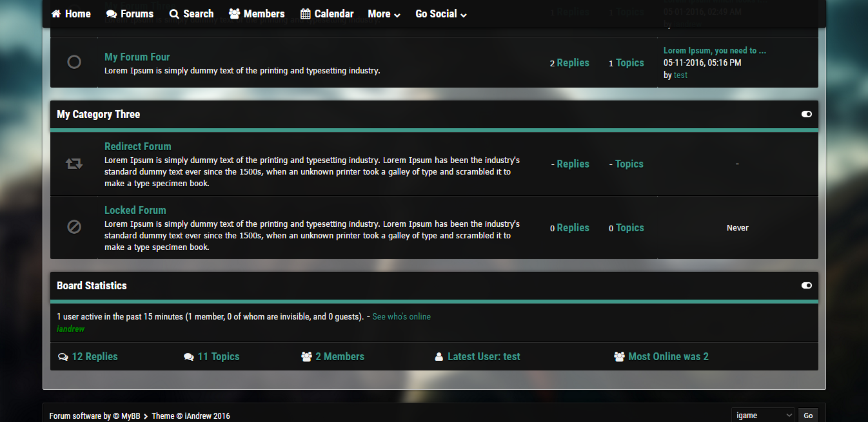
Task: Click the Calendar icon in navbar
Action: pos(306,14)
